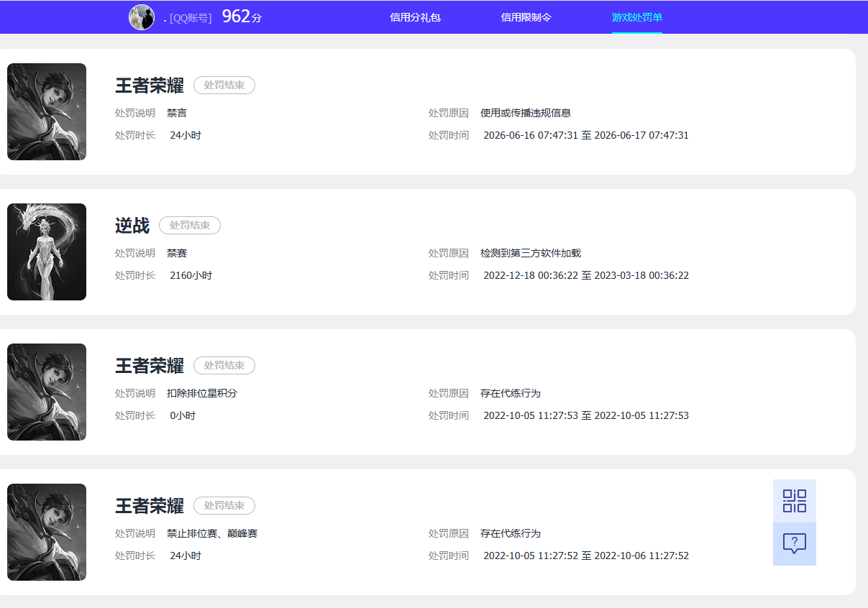Click the 逆战 game title
This screenshot has width=868, height=608.
pos(132,226)
